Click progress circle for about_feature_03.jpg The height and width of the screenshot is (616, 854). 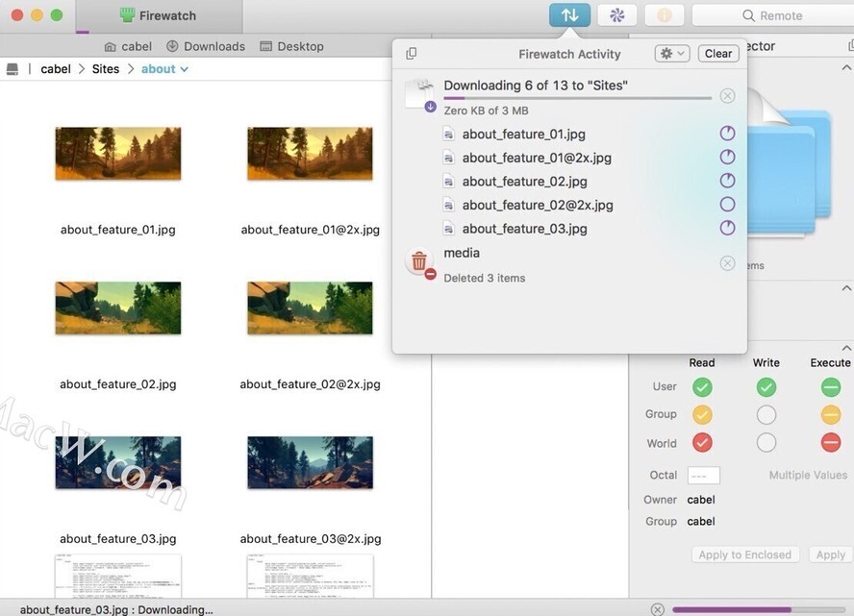727,228
